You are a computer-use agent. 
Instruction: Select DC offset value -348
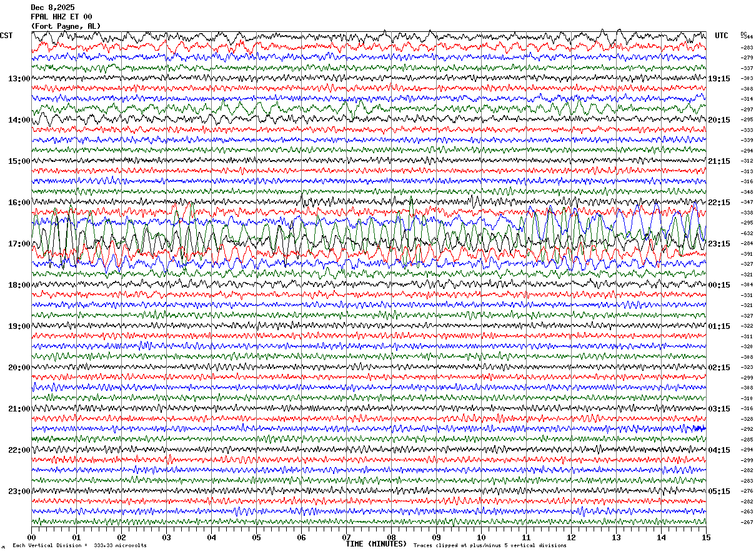click(747, 192)
